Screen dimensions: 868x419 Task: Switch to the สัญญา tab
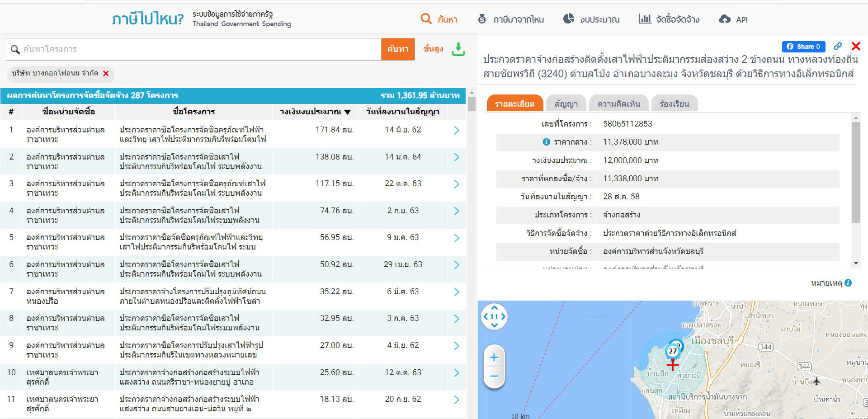pyautogui.click(x=566, y=104)
